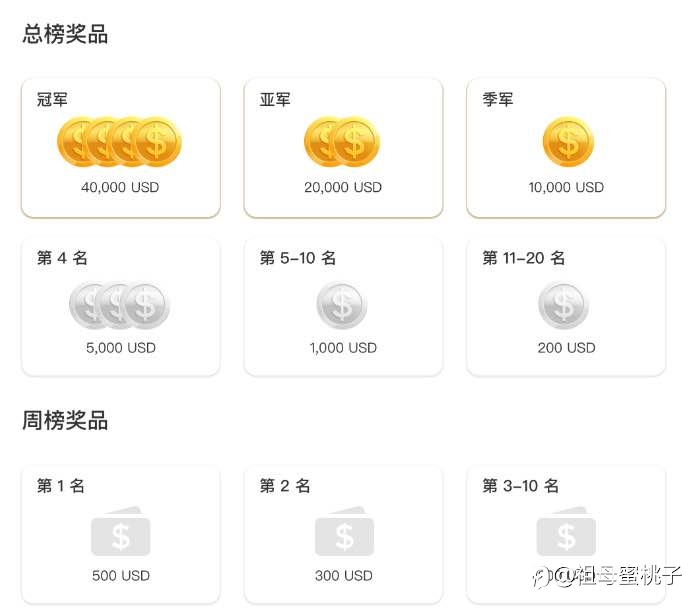
Task: Select the 冠军 label
Action: coord(52,99)
